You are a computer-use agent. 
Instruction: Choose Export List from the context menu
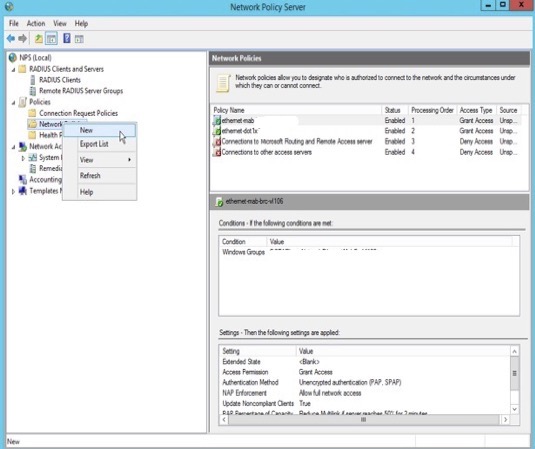[100, 144]
